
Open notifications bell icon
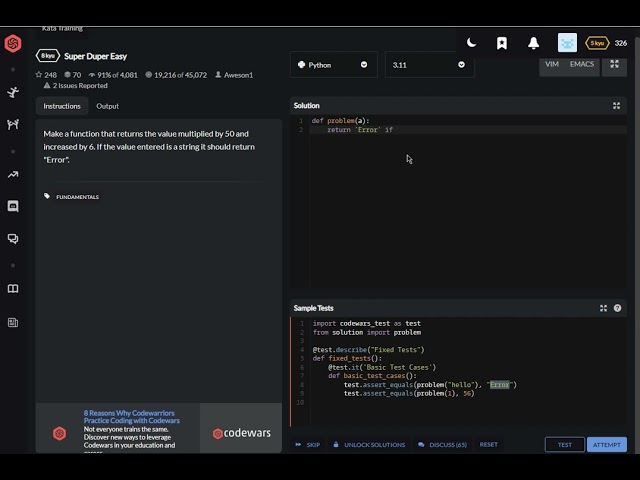533,43
